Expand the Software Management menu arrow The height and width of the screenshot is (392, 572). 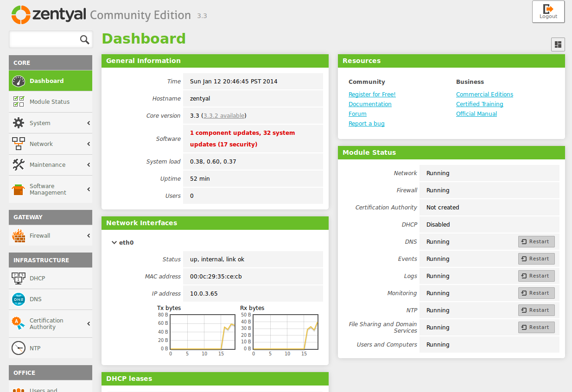[x=88, y=190]
